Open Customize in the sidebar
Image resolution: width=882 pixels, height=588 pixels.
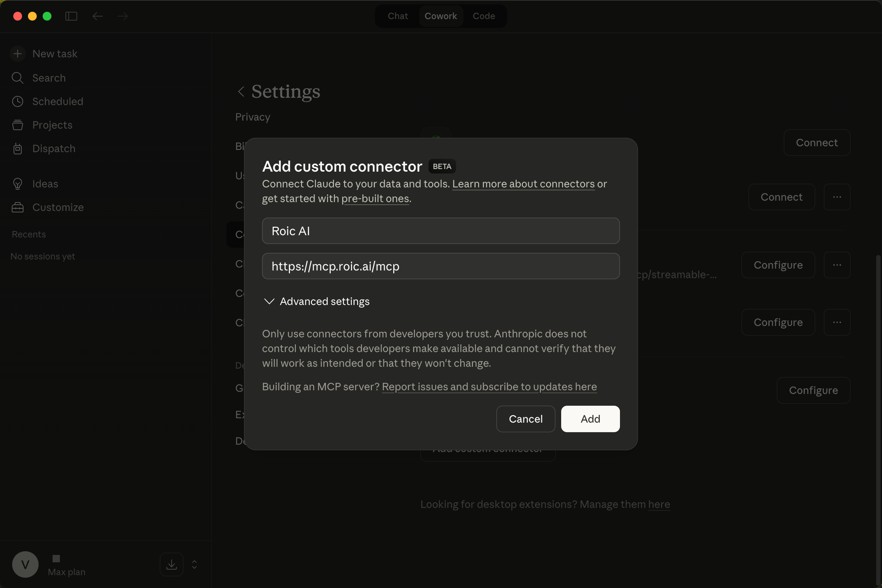coord(58,207)
